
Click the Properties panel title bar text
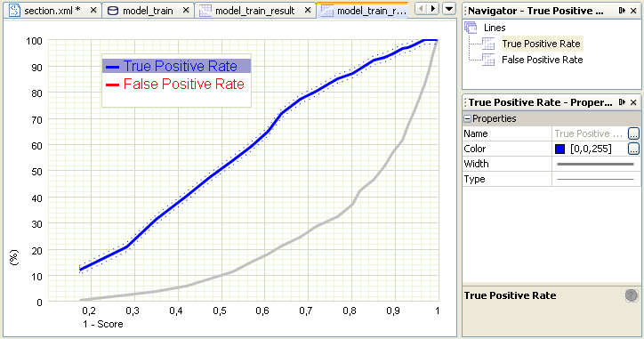coord(540,102)
